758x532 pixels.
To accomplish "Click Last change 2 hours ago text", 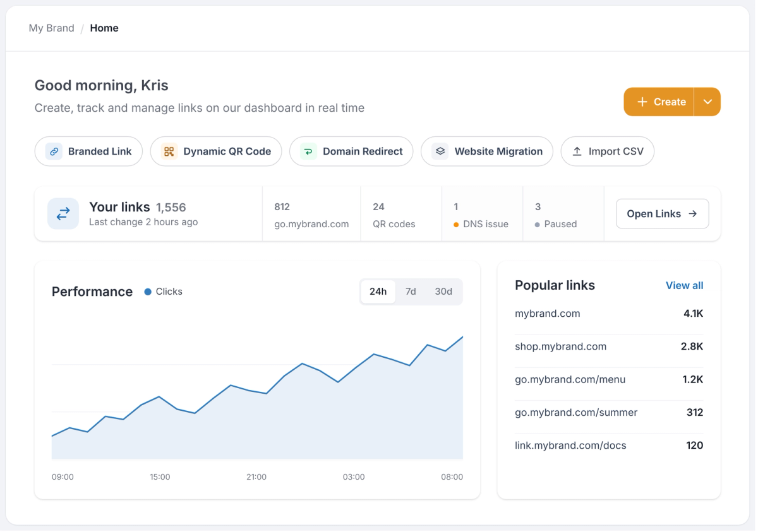I will point(143,222).
